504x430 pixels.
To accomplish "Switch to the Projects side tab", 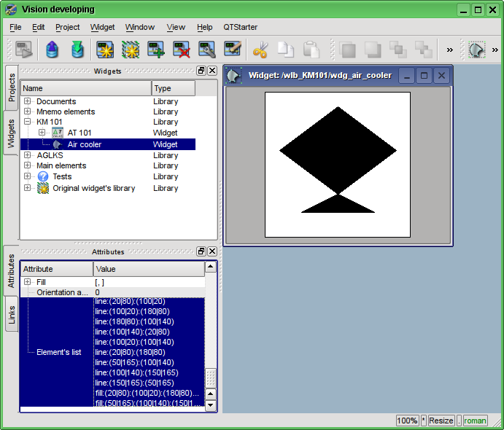I will 12,87.
